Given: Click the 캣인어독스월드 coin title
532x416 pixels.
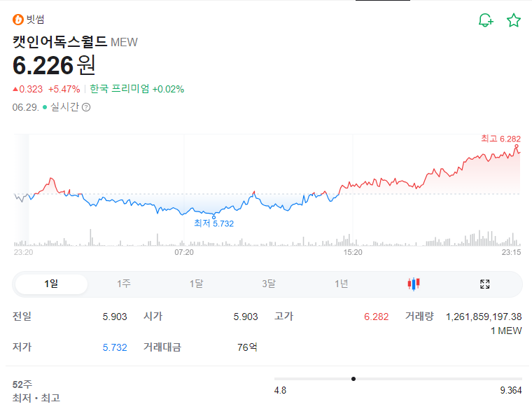Looking at the screenshot, I should (x=60, y=42).
